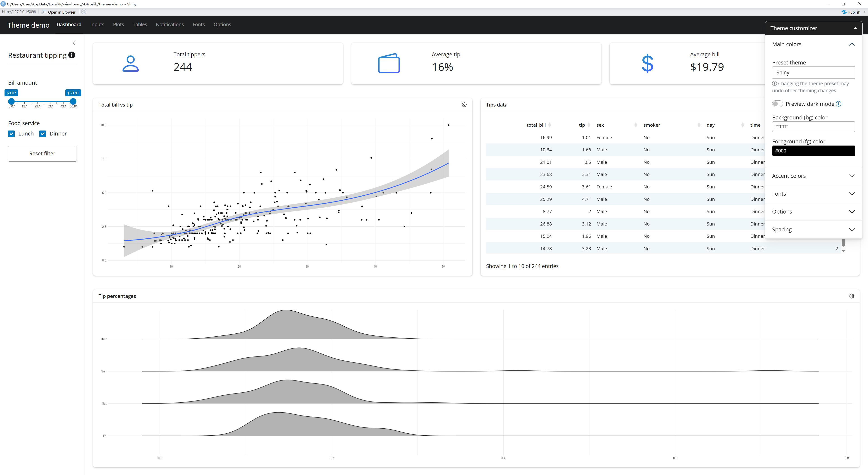Switch to the Plots tab
868x475 pixels.
pyautogui.click(x=118, y=25)
